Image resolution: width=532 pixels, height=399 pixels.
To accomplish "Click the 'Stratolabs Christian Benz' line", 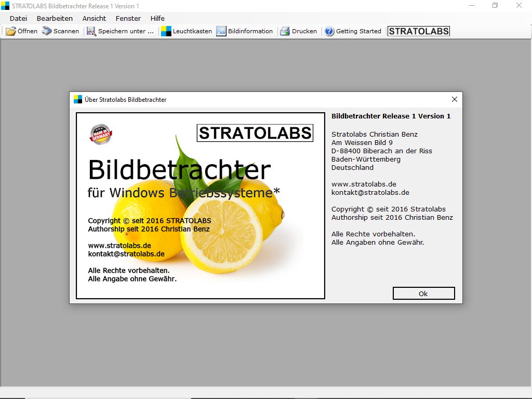I will 375,135.
